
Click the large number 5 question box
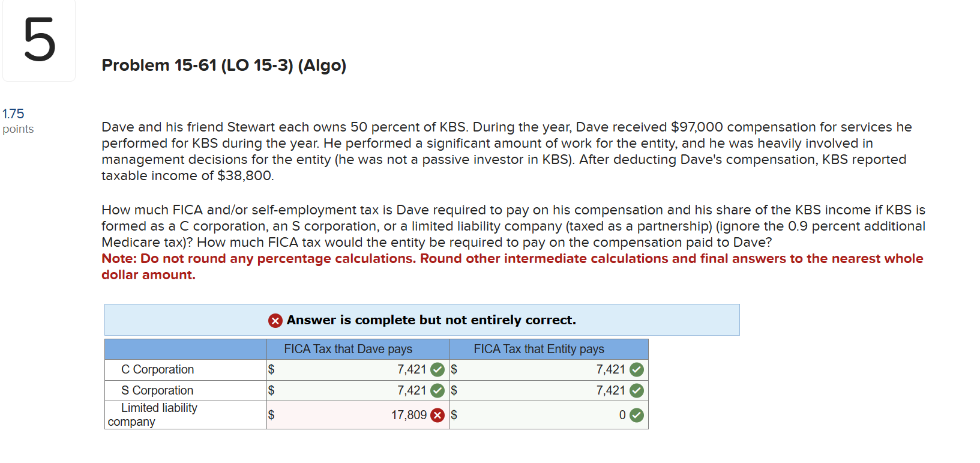(38, 40)
